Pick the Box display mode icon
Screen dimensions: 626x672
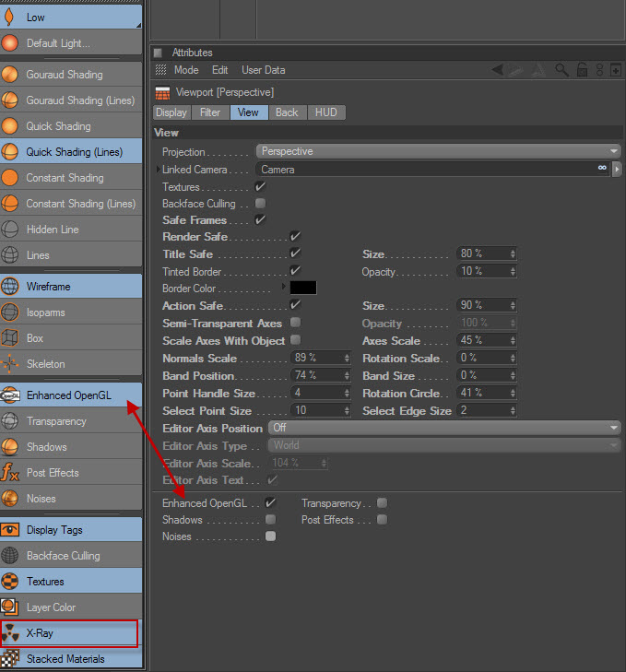[x=10, y=337]
